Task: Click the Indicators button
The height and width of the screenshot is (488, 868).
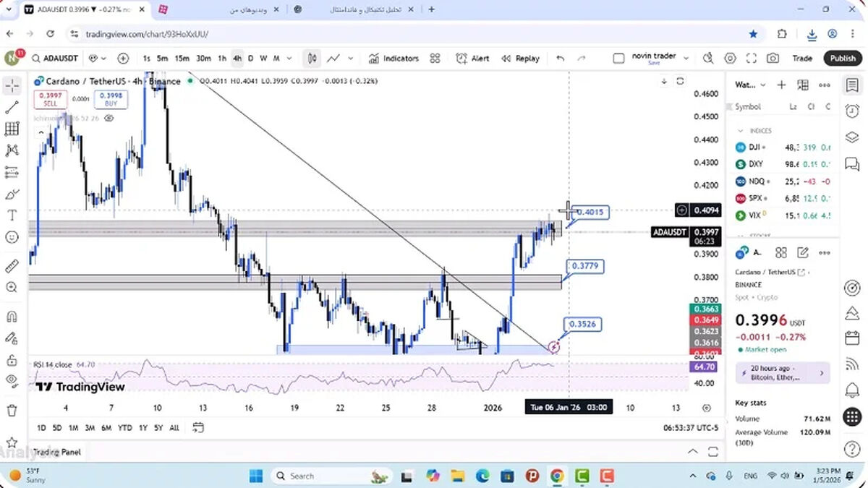Action: [x=393, y=59]
